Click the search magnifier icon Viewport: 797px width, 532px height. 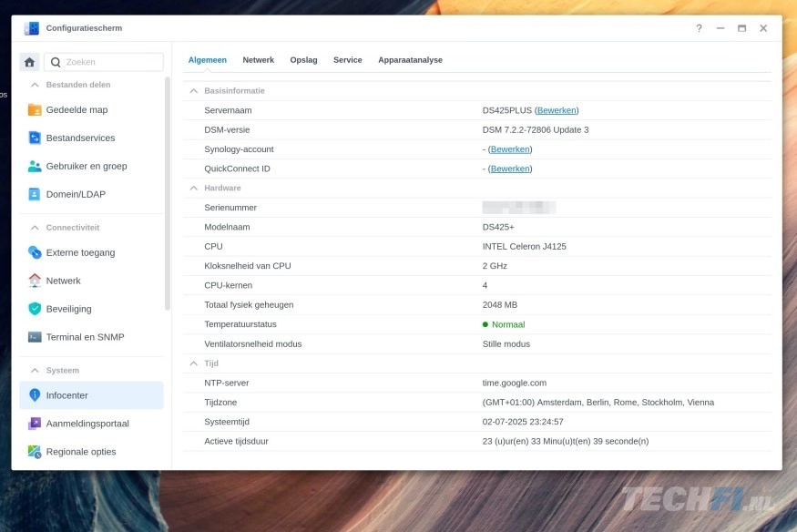[x=56, y=62]
